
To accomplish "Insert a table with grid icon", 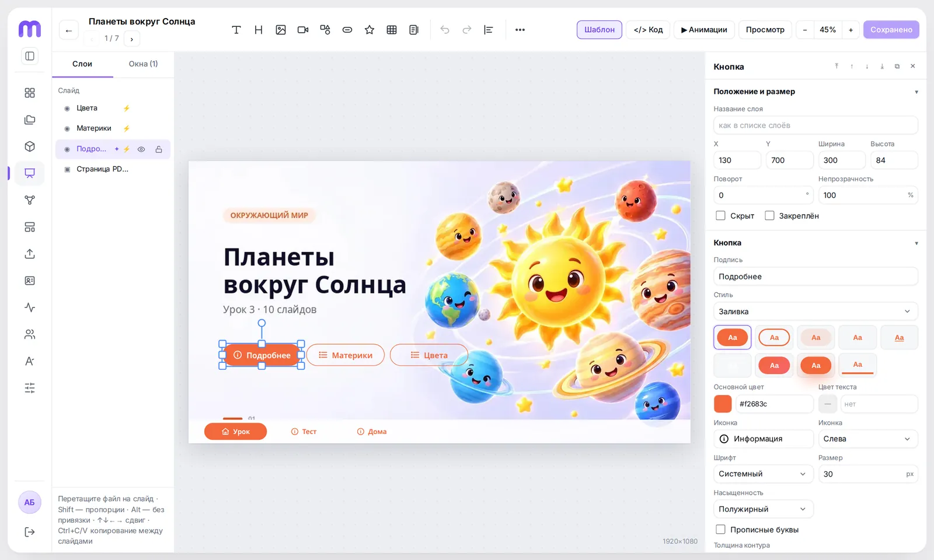I will (392, 30).
